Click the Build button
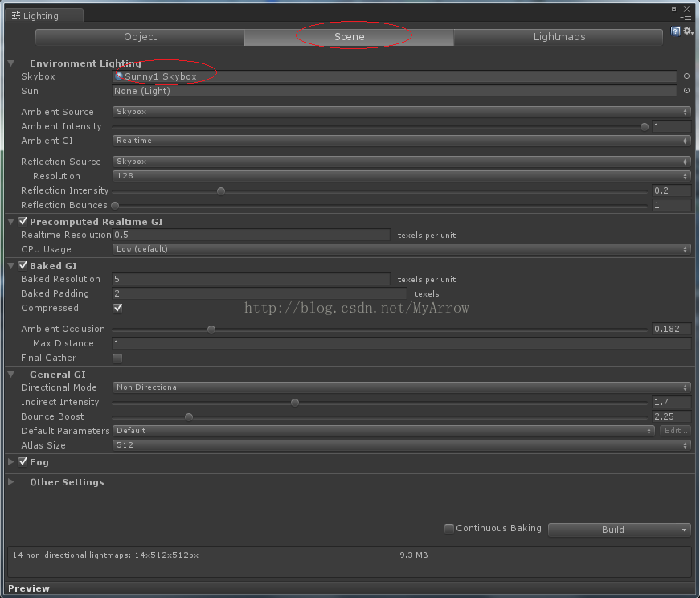Screen dimensions: 700x598 (612, 530)
